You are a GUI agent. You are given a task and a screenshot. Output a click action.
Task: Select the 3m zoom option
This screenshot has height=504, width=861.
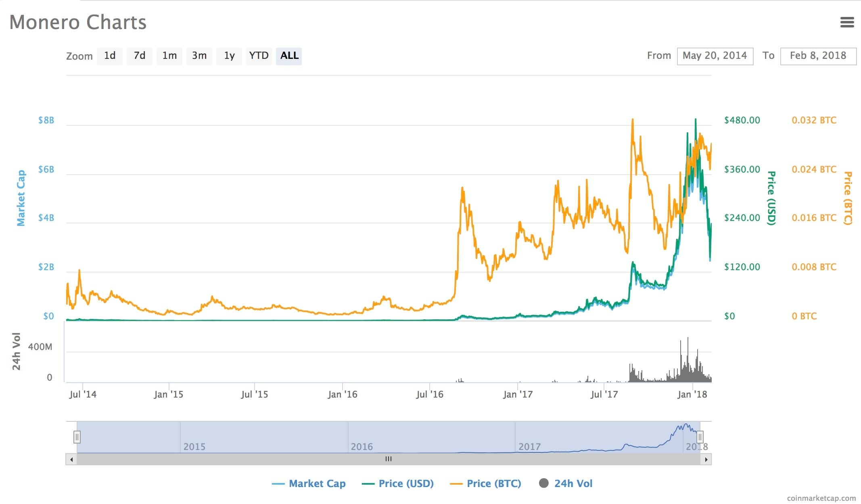pyautogui.click(x=199, y=56)
